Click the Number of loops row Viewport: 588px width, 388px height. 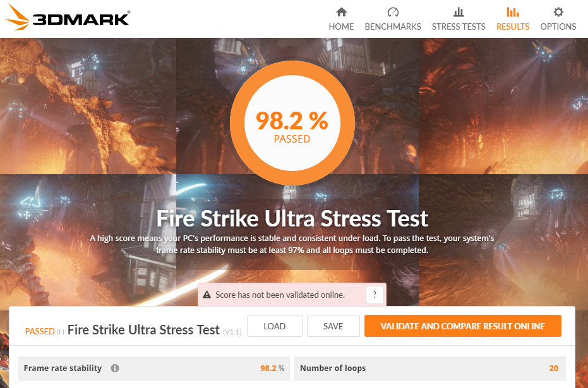(429, 368)
